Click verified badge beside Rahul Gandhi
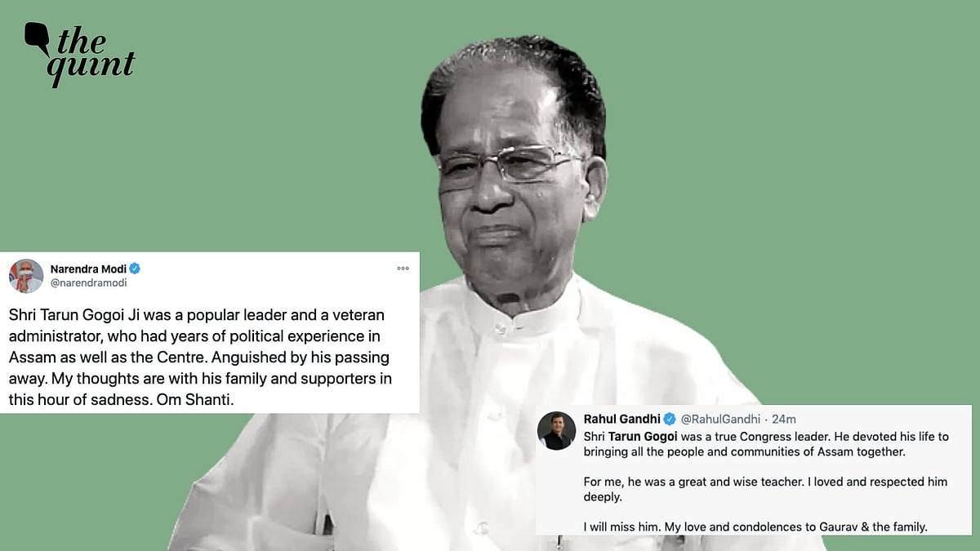 tap(670, 419)
